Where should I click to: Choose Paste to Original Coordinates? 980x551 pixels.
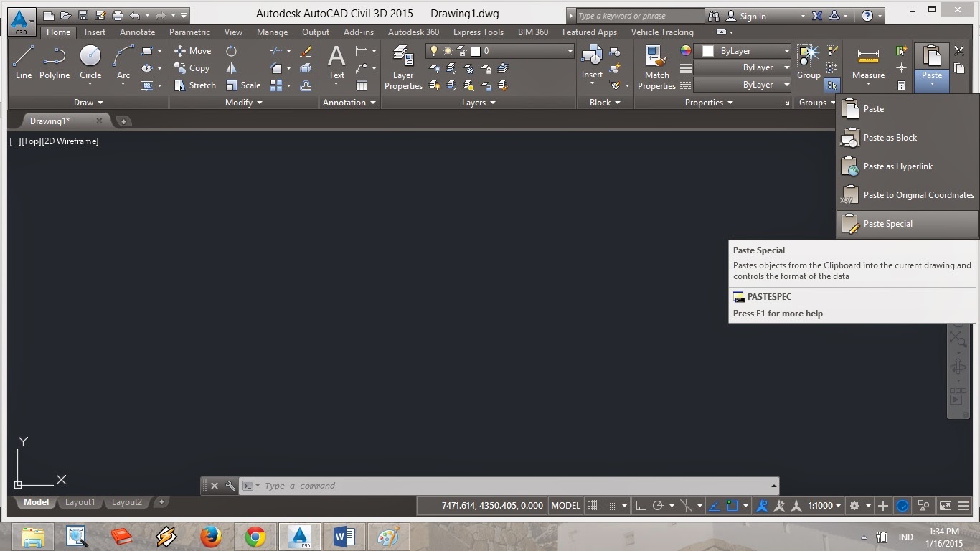click(x=908, y=195)
